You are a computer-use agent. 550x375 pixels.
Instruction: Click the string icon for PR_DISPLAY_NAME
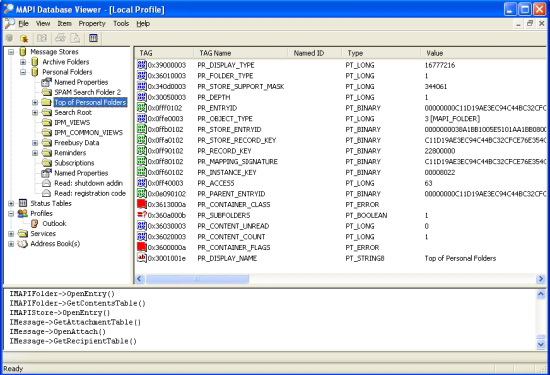click(x=141, y=258)
